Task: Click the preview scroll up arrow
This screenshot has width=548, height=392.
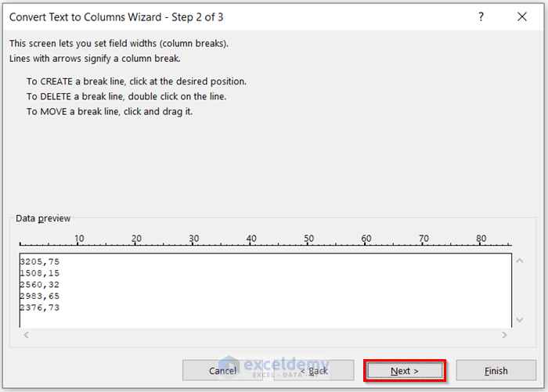Action: tap(520, 261)
